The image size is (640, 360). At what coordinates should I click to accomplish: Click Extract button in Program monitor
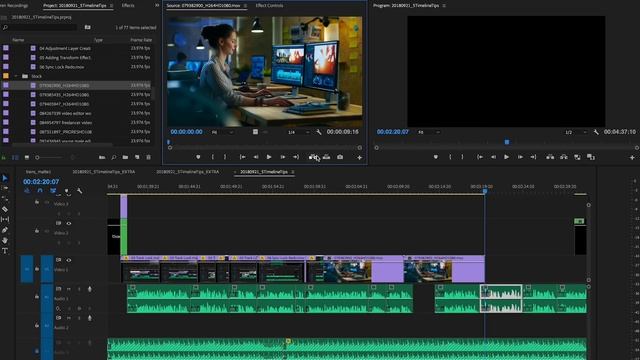(x=564, y=157)
